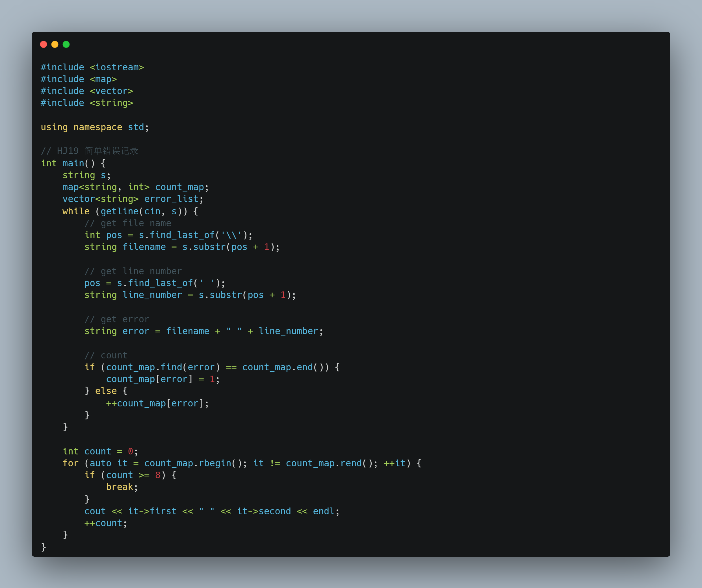This screenshot has height=588, width=702.
Task: Click the red close dot
Action: point(44,44)
